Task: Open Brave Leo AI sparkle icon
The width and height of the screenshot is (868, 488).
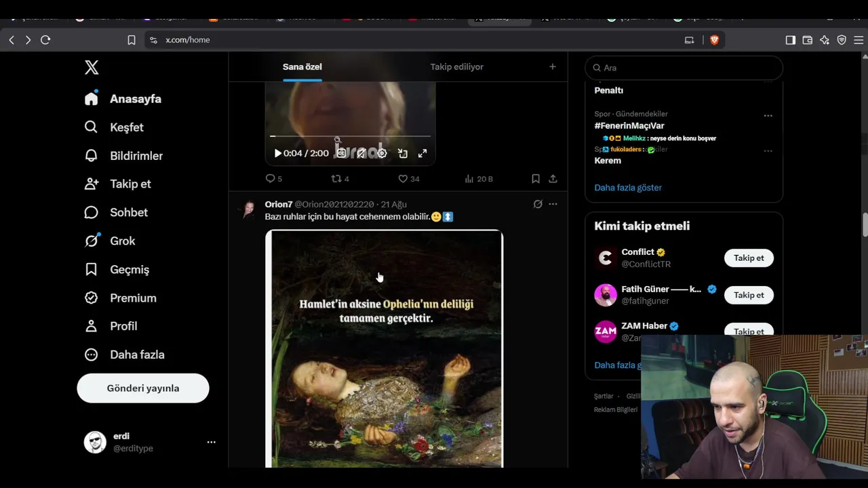Action: pyautogui.click(x=825, y=40)
